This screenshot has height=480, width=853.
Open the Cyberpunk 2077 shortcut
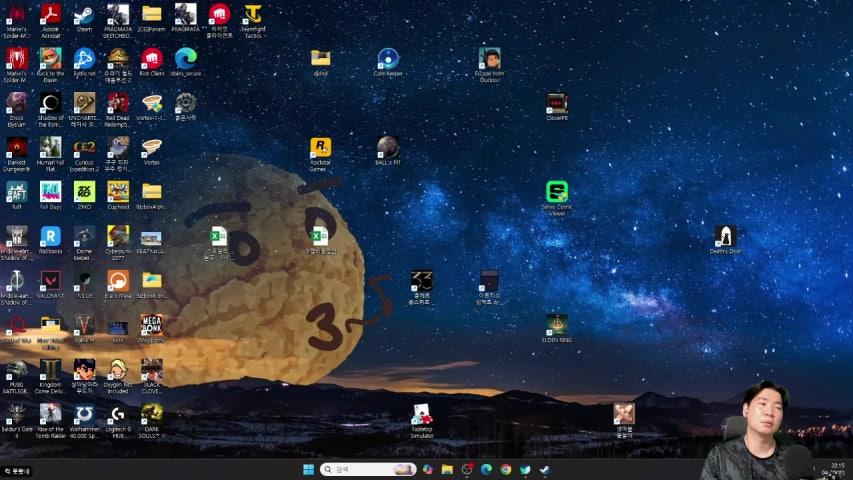pos(118,236)
